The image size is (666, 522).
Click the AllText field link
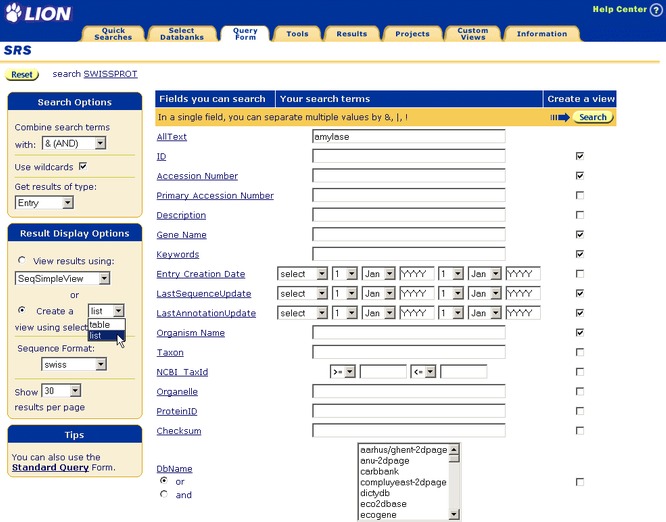172,137
